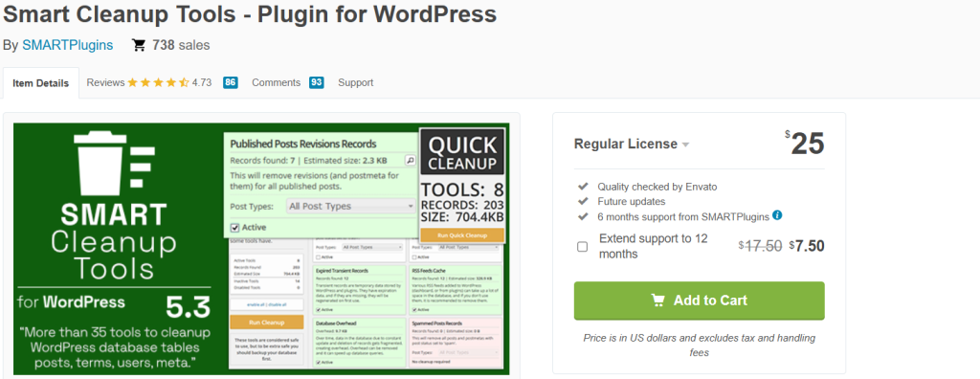Open the SMARTPlugins author link
The width and height of the screenshot is (980, 379).
68,45
